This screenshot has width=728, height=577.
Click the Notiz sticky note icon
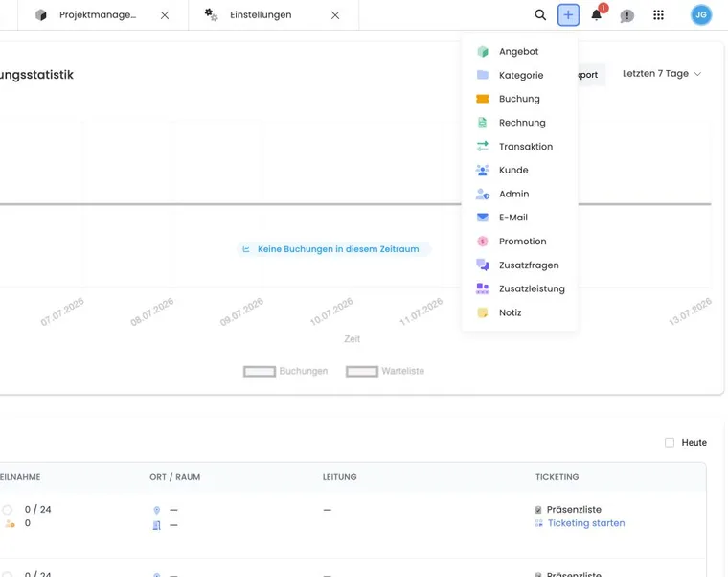483,312
